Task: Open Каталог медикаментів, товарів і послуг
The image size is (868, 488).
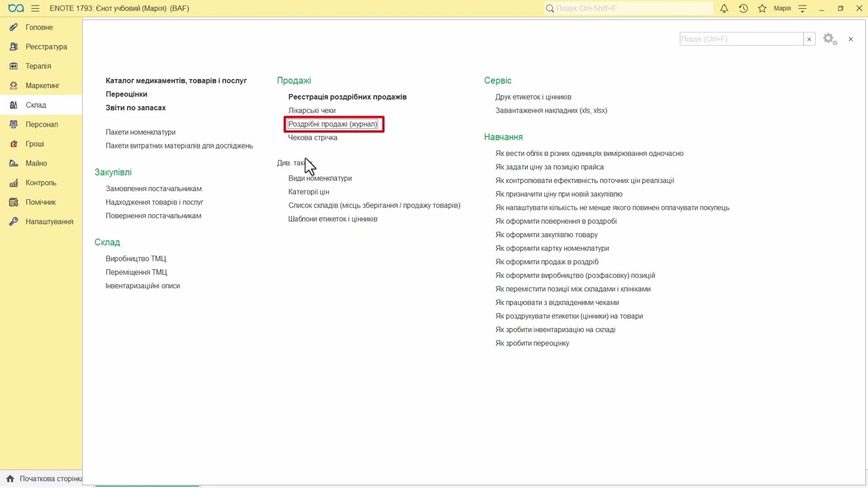Action: click(x=176, y=81)
